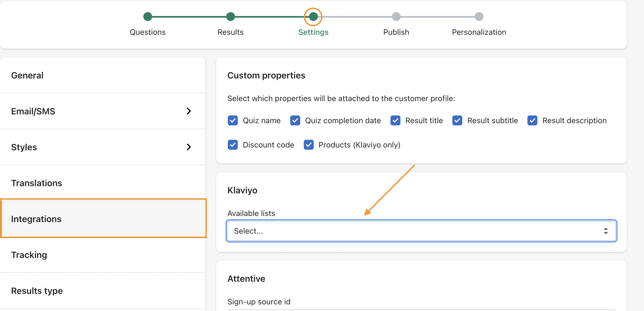Click the highlighted Settings step circle

[x=313, y=17]
